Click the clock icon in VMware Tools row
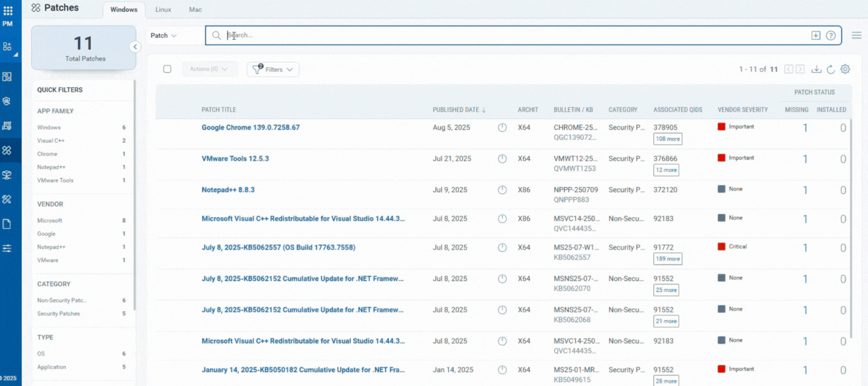Image resolution: width=868 pixels, height=386 pixels. pyautogui.click(x=502, y=159)
